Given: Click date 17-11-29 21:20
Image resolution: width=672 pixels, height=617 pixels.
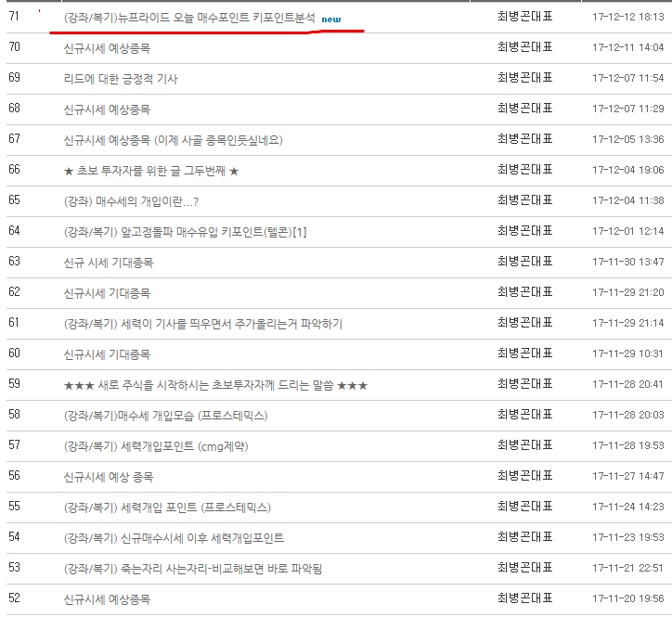Looking at the screenshot, I should click(x=628, y=292).
